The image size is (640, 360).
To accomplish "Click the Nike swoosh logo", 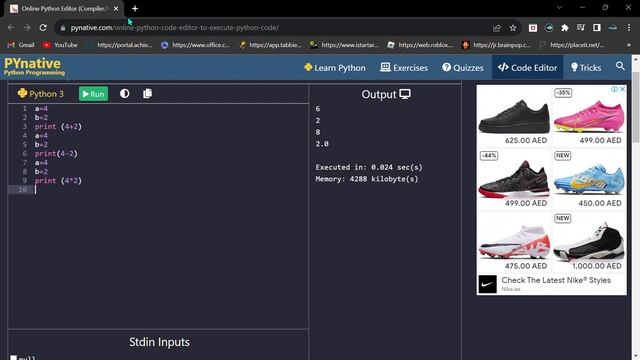I will click(x=487, y=284).
